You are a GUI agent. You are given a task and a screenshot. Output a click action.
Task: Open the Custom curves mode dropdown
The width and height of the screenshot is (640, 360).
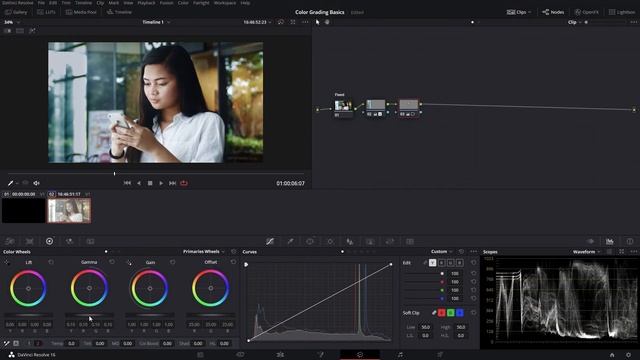[x=442, y=251]
